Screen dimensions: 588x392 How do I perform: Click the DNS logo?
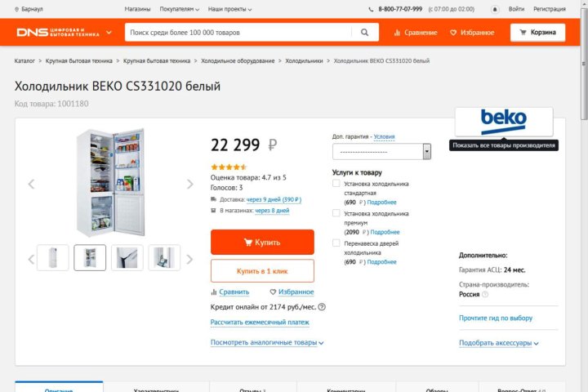tap(58, 33)
